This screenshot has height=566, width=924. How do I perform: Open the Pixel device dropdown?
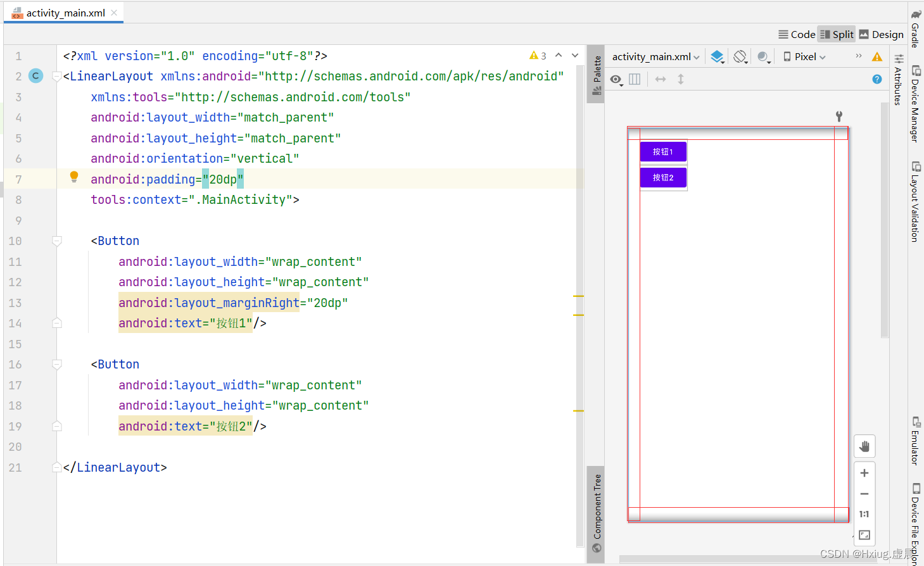click(804, 56)
